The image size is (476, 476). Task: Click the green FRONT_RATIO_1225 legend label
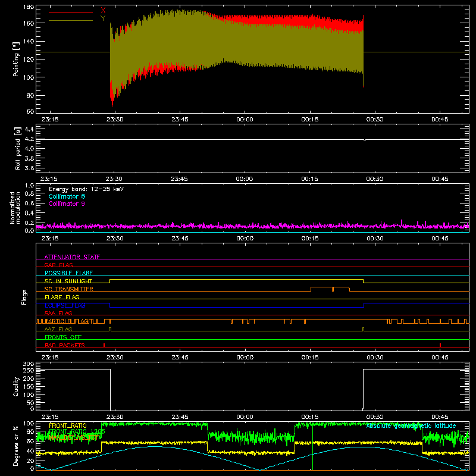(77, 431)
